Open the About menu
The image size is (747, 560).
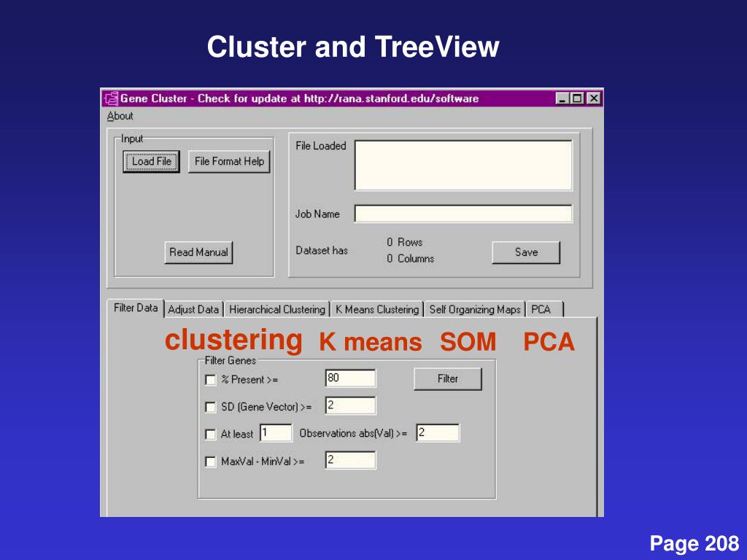pyautogui.click(x=120, y=116)
